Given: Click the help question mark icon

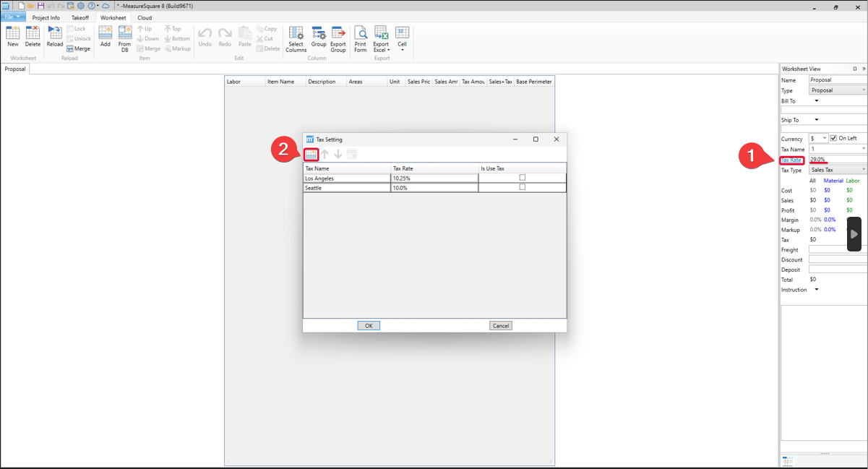Looking at the screenshot, I should pyautogui.click(x=91, y=6).
